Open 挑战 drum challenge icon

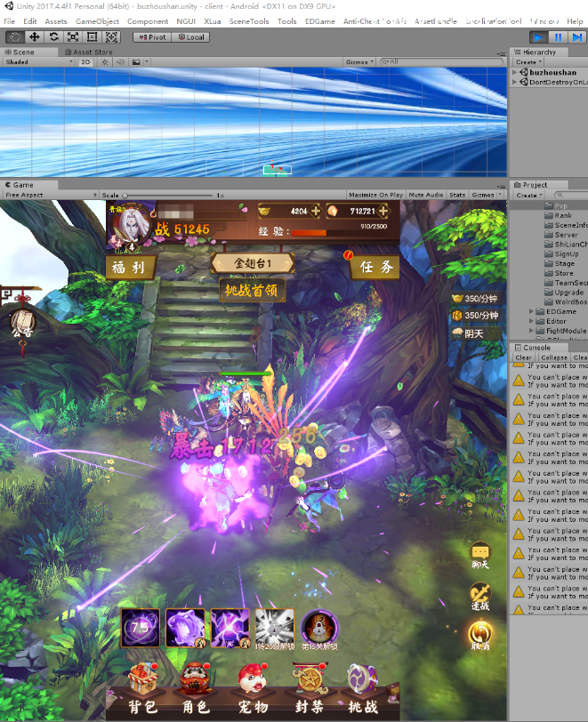click(x=363, y=689)
